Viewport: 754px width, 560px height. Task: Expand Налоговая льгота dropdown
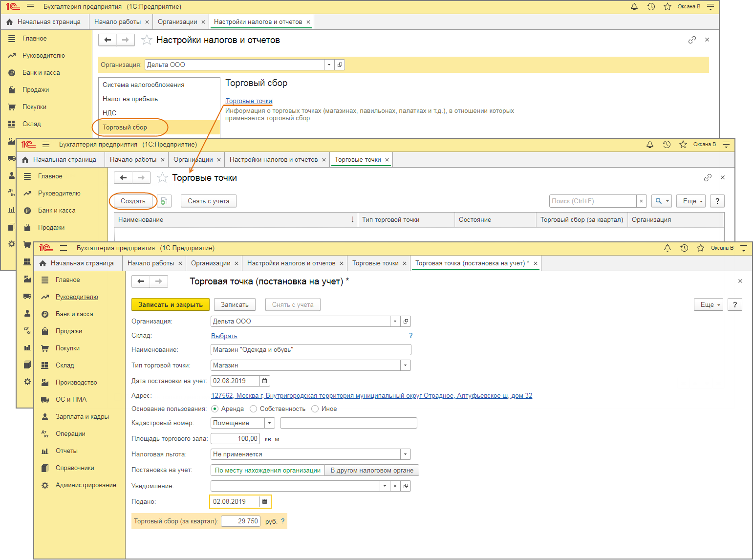click(x=406, y=454)
